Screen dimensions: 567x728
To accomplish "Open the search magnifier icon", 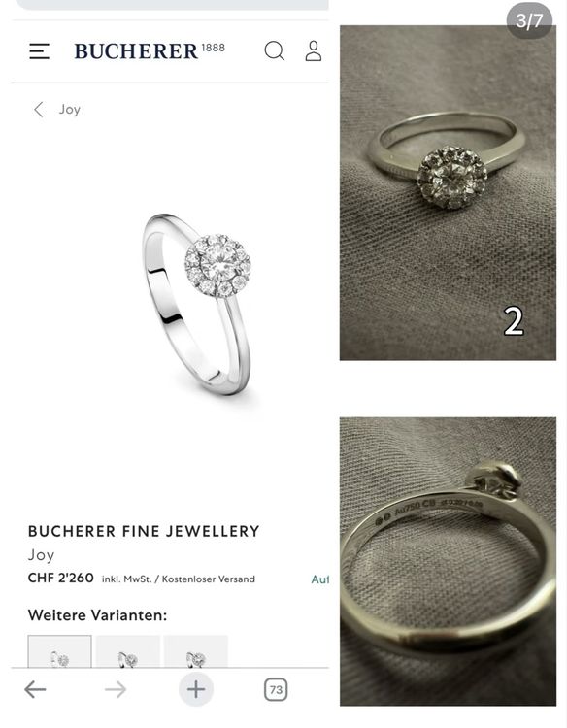I will 275,50.
